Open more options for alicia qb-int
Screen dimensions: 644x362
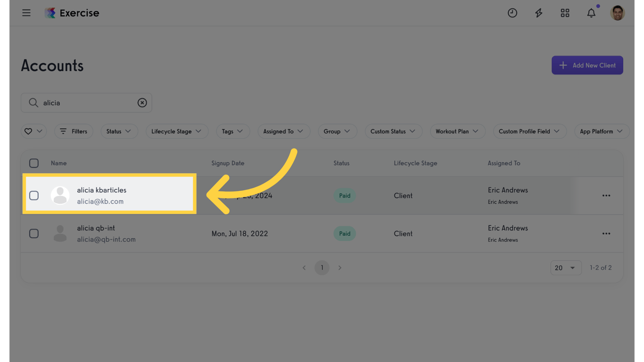(606, 234)
